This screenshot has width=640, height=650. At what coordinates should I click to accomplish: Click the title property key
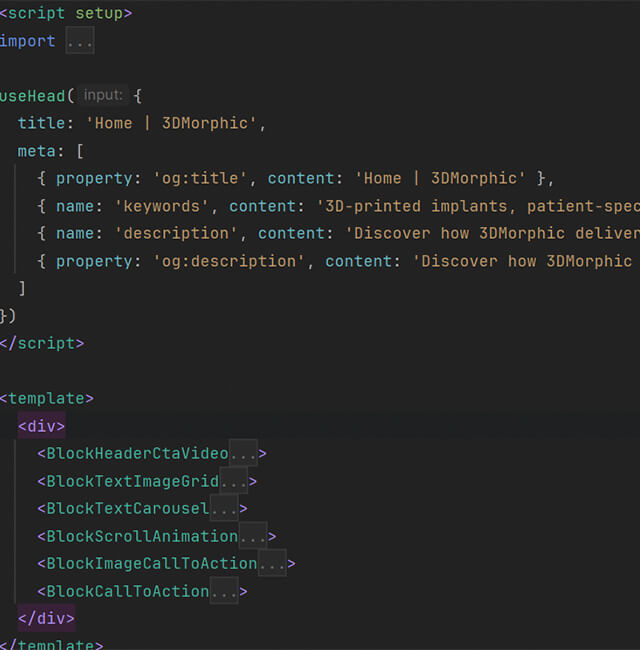click(x=41, y=124)
